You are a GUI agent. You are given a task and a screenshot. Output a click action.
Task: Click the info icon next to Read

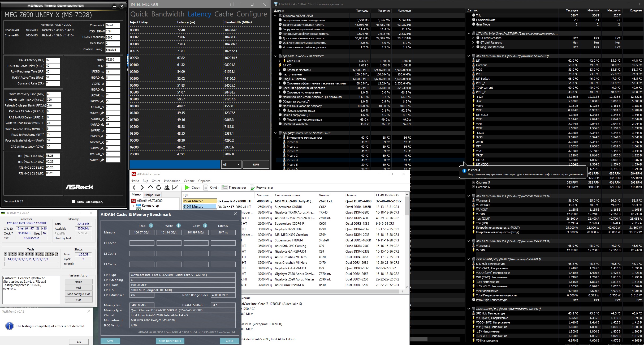[151, 225]
